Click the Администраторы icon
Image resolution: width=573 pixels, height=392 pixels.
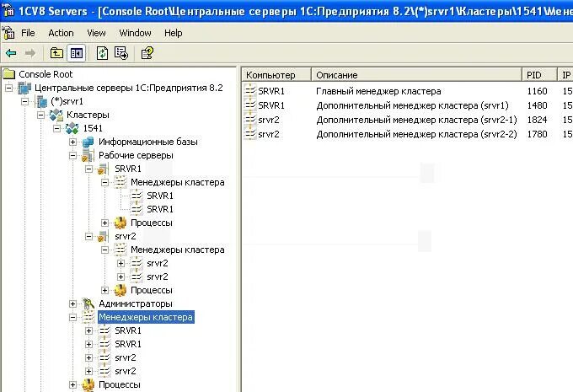pyautogui.click(x=88, y=303)
